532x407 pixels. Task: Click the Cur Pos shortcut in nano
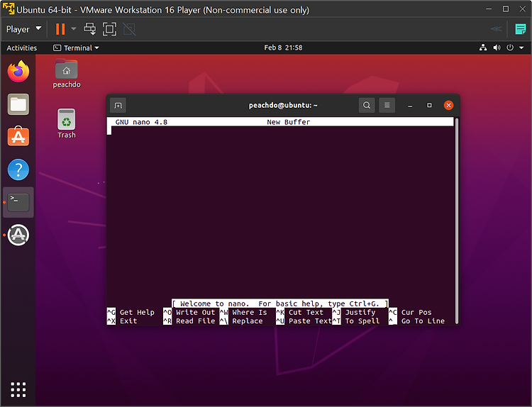410,313
